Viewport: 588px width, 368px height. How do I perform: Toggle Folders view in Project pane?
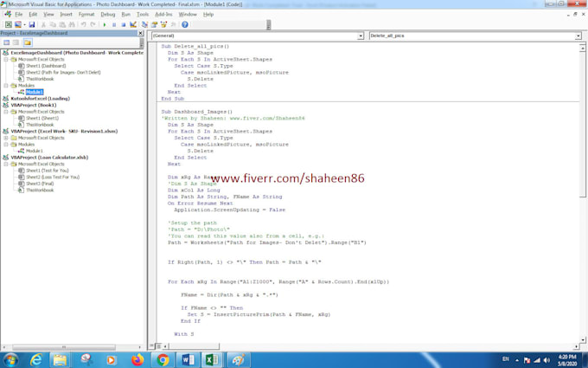[x=28, y=42]
